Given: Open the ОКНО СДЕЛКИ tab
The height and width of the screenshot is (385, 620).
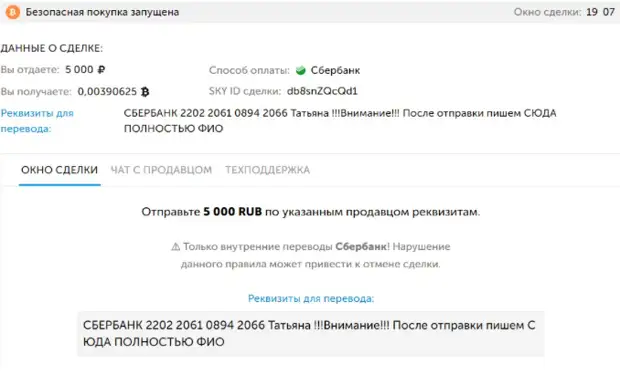Looking at the screenshot, I should pos(59,170).
